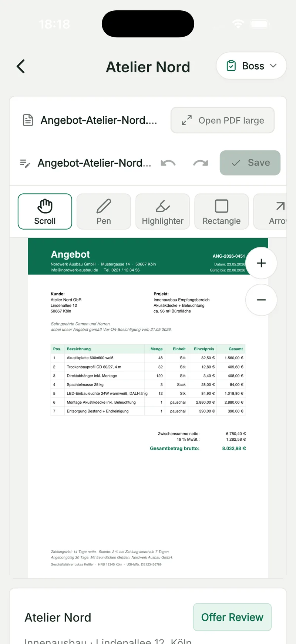Image resolution: width=296 pixels, height=644 pixels.
Task: Go back with the left chevron arrow
Action: [x=21, y=66]
